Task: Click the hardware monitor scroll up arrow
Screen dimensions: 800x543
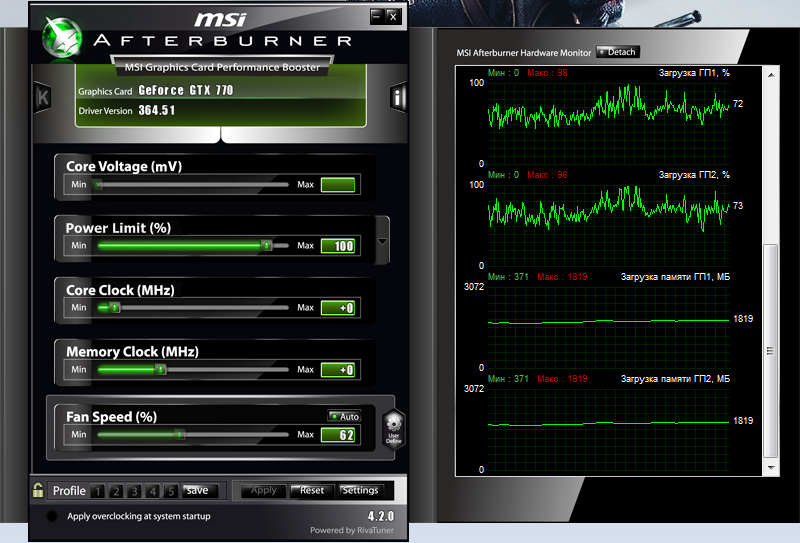Action: pyautogui.click(x=771, y=75)
